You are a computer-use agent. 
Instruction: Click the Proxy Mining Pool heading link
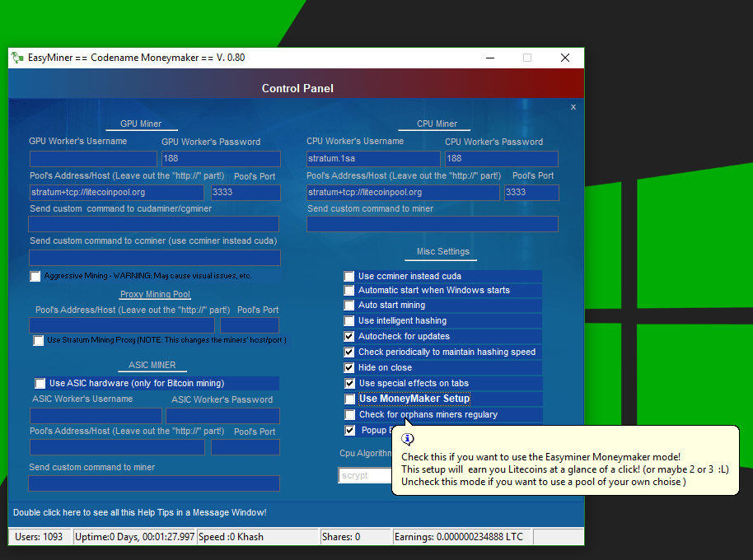click(155, 294)
